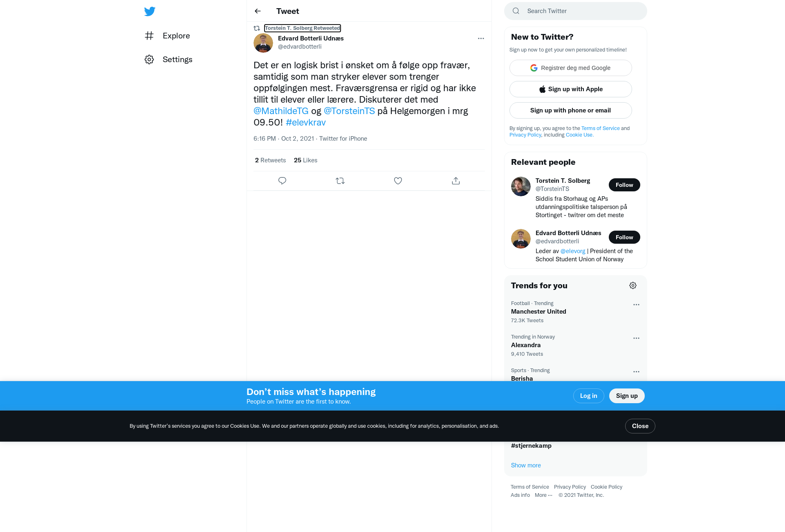Viewport: 785px width, 532px height.
Task: Open the tweet's more options ellipsis
Action: (x=481, y=38)
